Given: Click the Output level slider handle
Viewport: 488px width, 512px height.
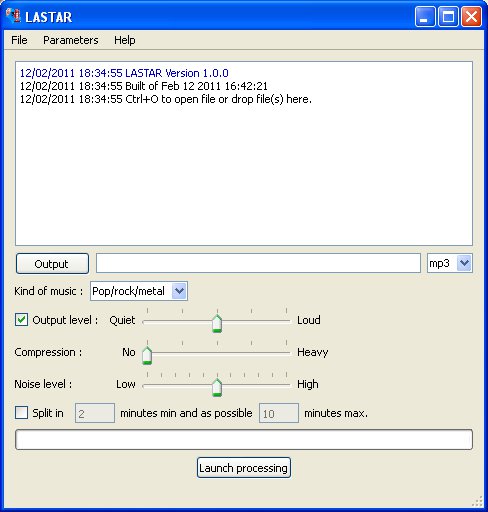Looking at the screenshot, I should pyautogui.click(x=217, y=323).
